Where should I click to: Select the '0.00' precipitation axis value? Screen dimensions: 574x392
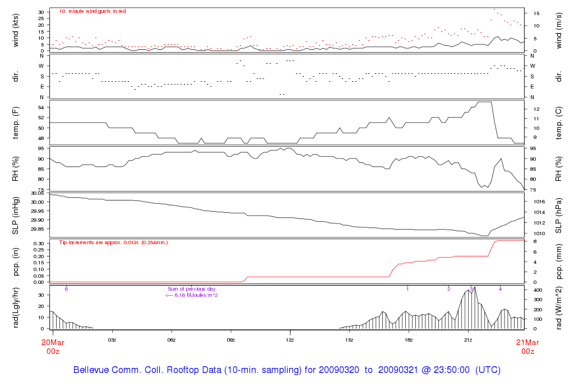coord(39,282)
